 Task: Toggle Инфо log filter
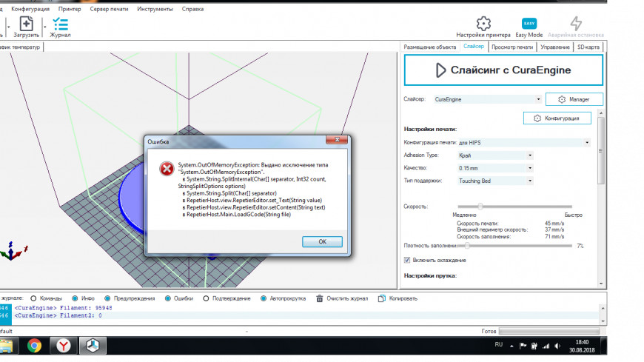tap(75, 298)
